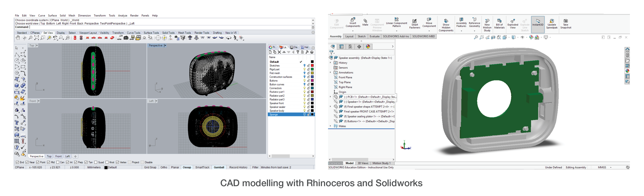Click the Mate tool in Solidworks ribbon
644x196 pixels.
pyautogui.click(x=365, y=22)
